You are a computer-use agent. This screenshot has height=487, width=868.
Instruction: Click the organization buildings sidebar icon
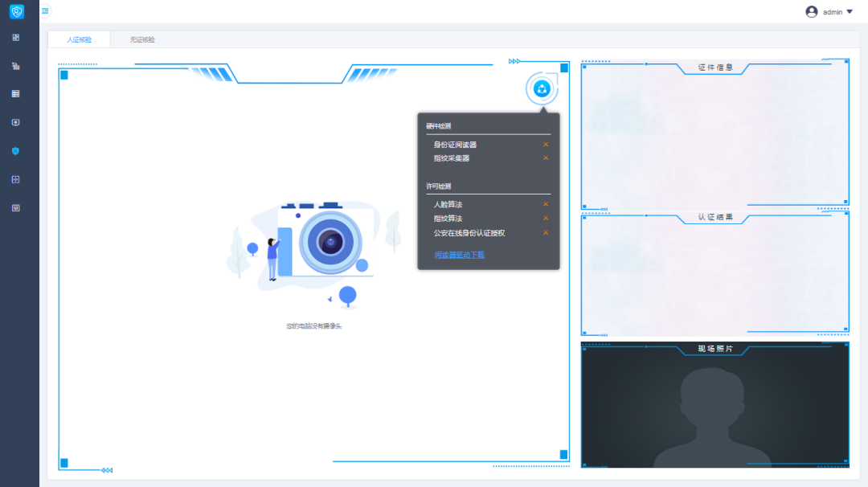click(x=15, y=66)
